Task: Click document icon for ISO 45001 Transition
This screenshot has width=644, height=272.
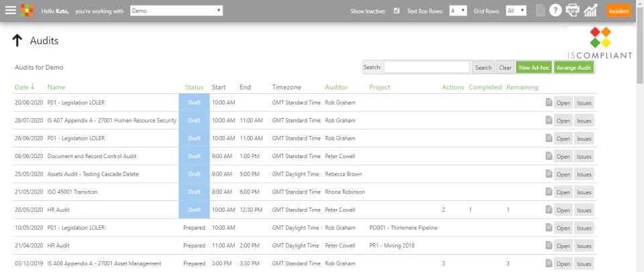Action: (x=548, y=192)
